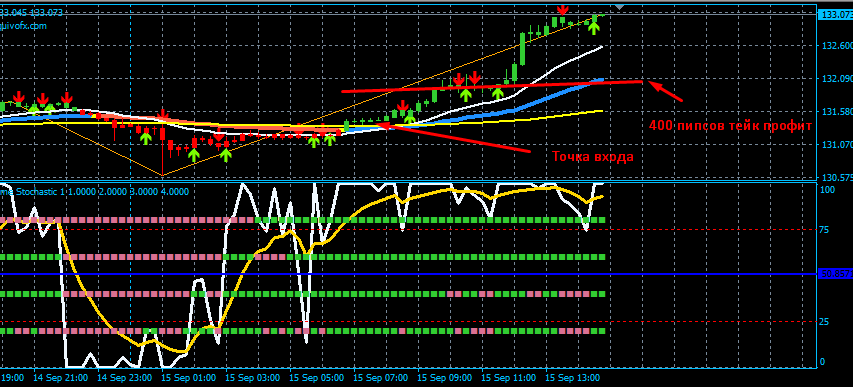The image size is (853, 387).
Task: Click the 15 Sep 07:00 time label
Action: pos(380,377)
